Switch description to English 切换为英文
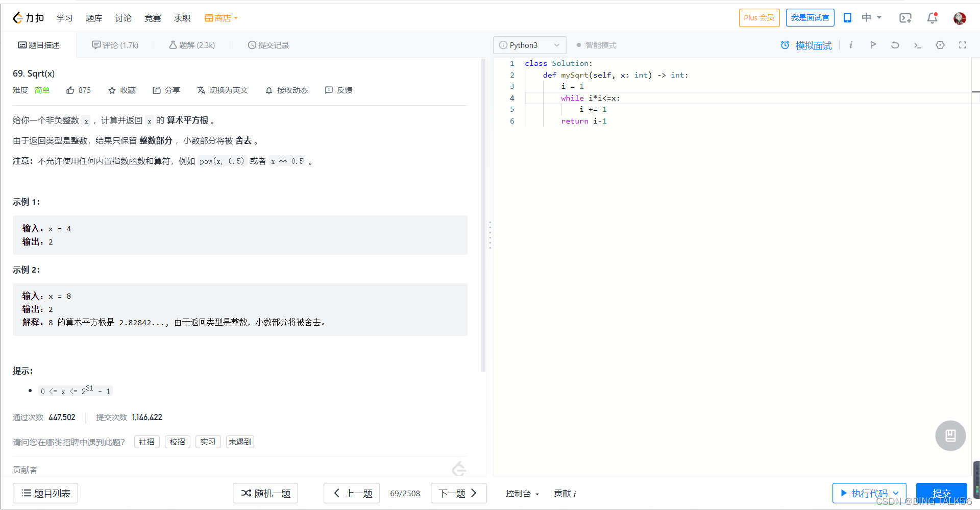 223,90
